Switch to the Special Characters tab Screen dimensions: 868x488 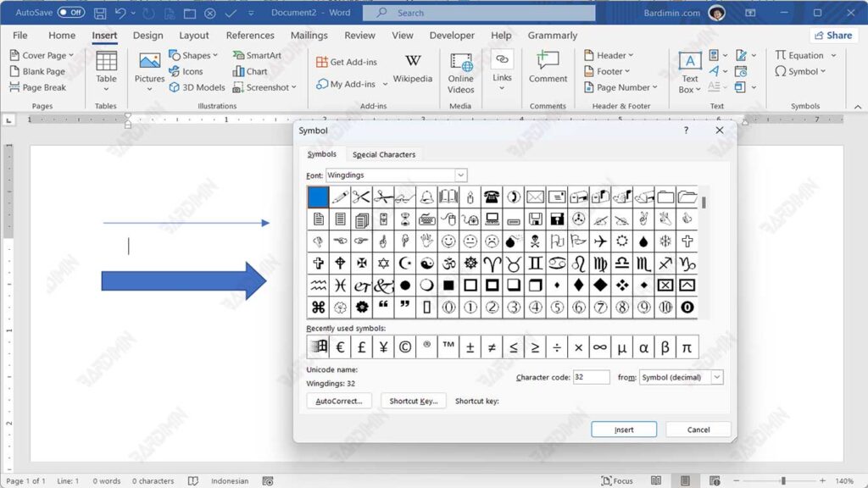point(383,153)
